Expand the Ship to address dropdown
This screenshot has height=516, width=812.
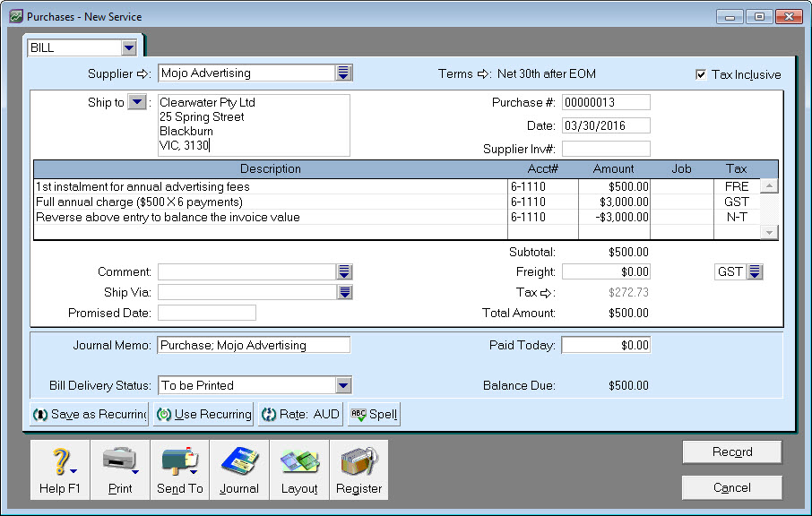coord(136,102)
